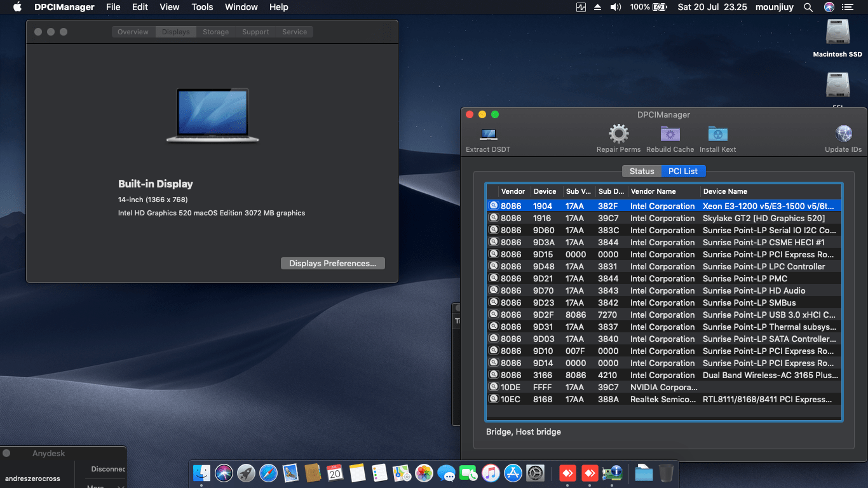The height and width of the screenshot is (488, 868).
Task: Select the PCI List tab
Action: 684,171
